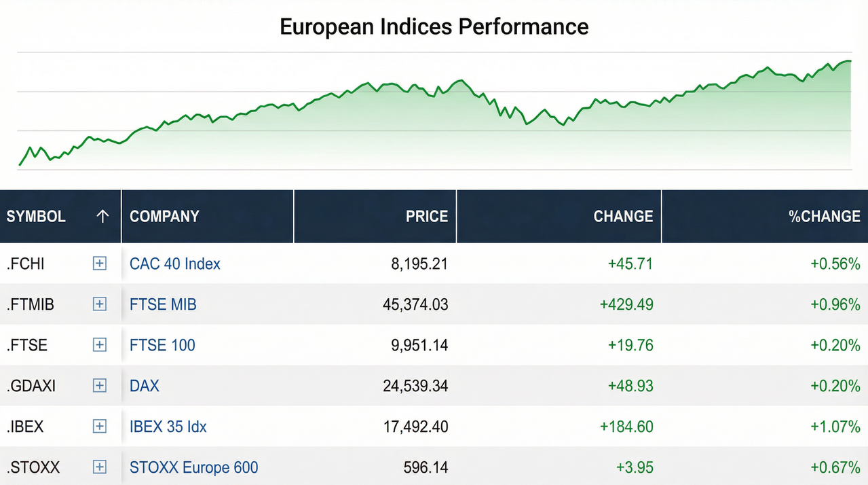Expand the .FTMIB row plus icon
The width and height of the screenshot is (868, 485).
click(x=100, y=304)
